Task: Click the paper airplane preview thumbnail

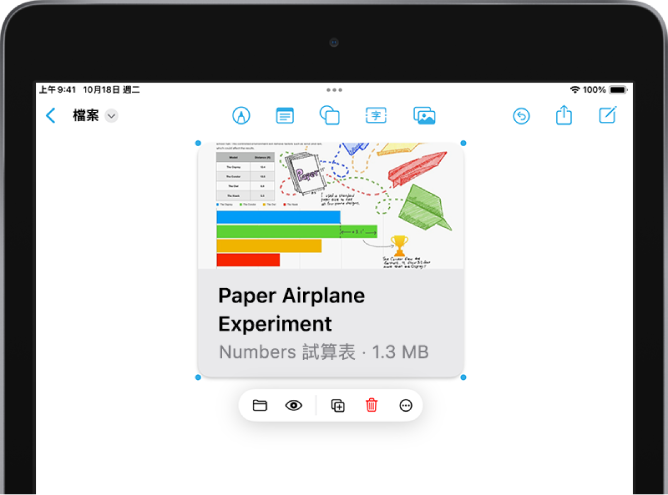Action: [330, 205]
